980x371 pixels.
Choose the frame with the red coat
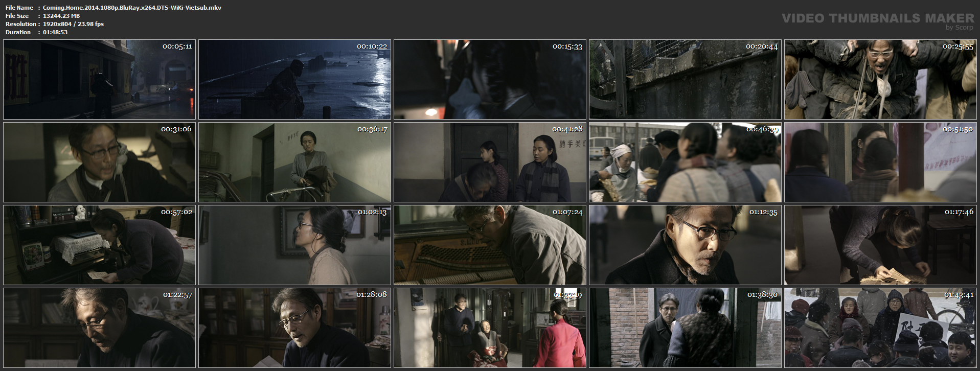tap(490, 328)
